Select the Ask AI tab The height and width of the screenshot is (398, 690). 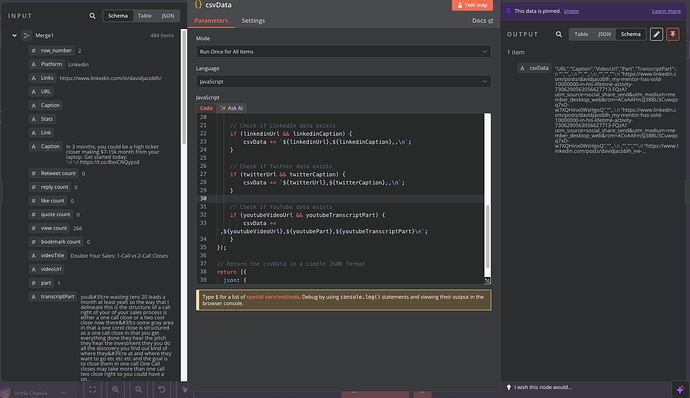(x=231, y=108)
